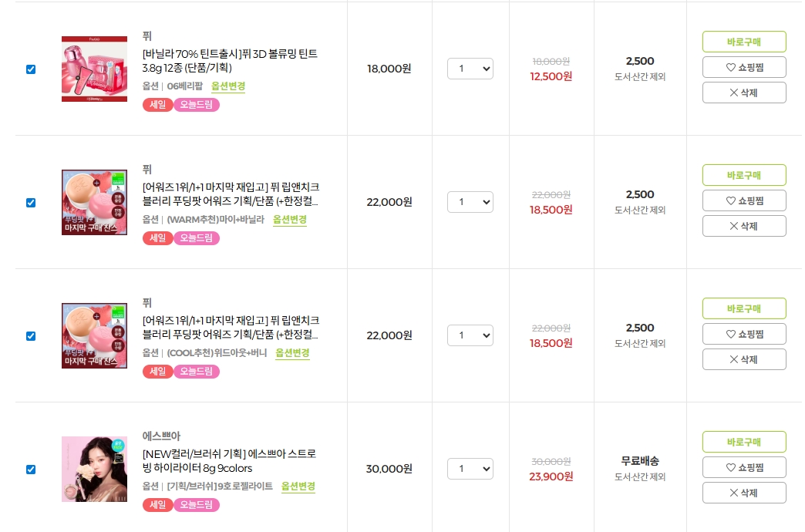The width and height of the screenshot is (805, 532).
Task: Click X 삭제 for 3D 볼류밍 틴트
Action: pyautogui.click(x=744, y=93)
